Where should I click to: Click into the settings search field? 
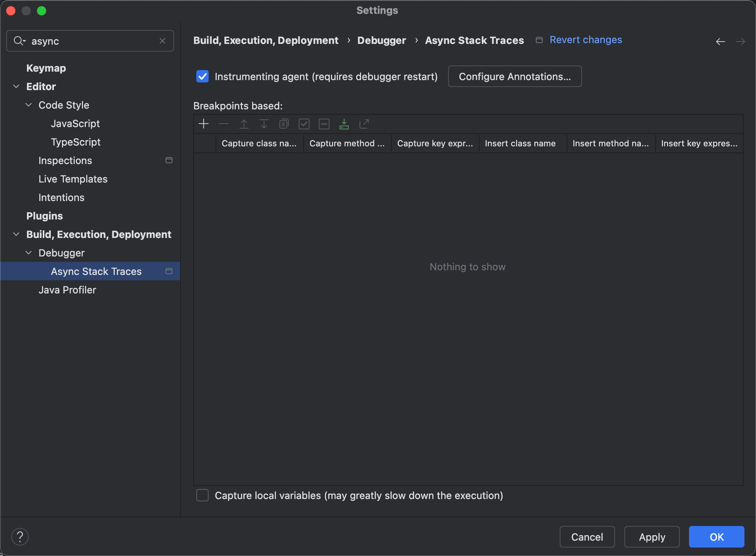coord(92,41)
